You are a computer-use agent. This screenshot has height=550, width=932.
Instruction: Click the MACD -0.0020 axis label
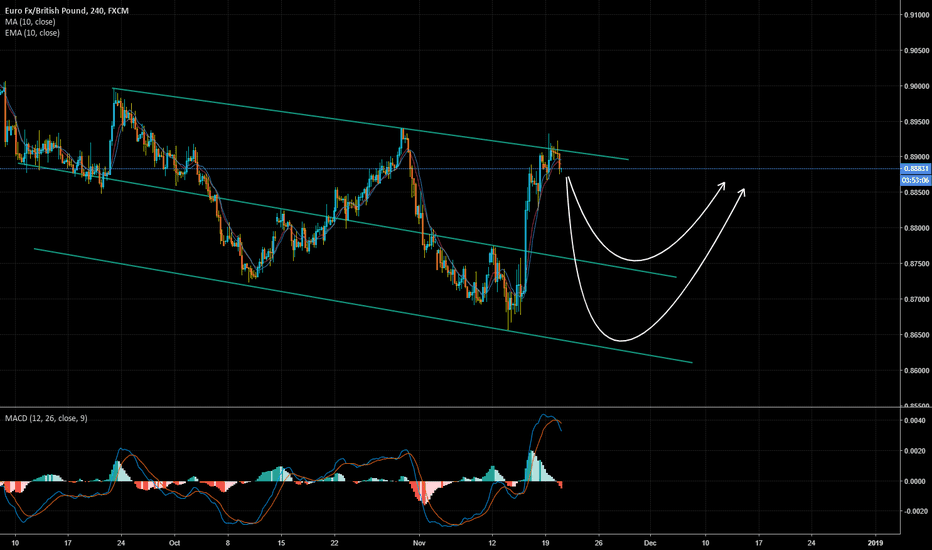(x=914, y=511)
